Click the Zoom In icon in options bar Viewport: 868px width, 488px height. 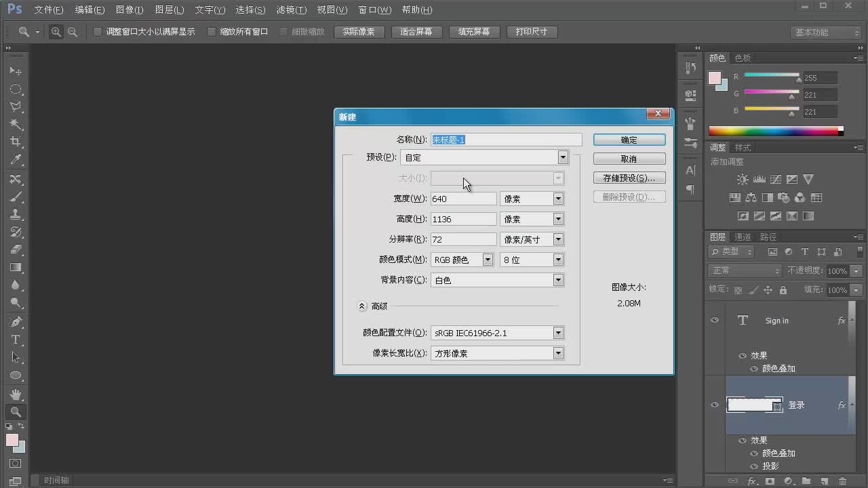(x=56, y=32)
